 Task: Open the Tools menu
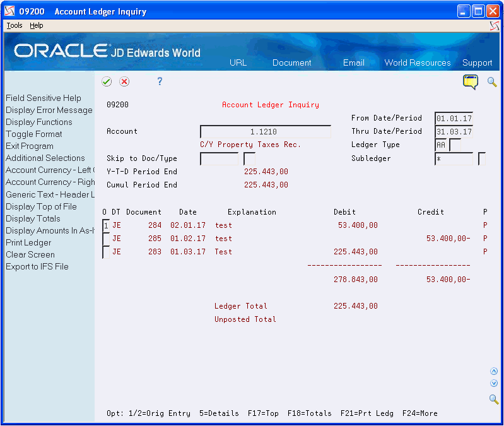click(15, 25)
